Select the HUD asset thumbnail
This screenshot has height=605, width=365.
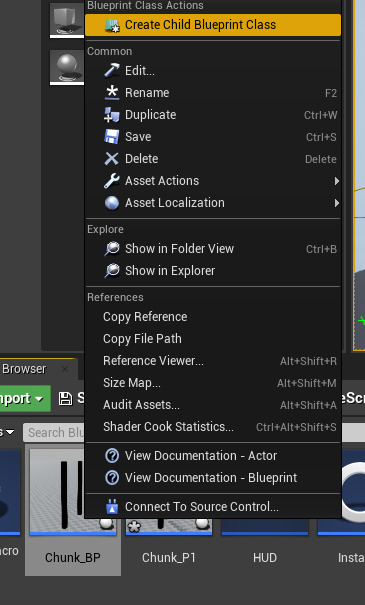click(265, 526)
